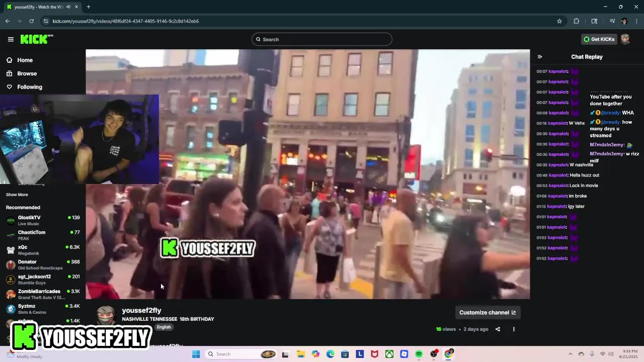Select the youssef2fly browser tab
The image size is (644, 362).
click(x=42, y=7)
